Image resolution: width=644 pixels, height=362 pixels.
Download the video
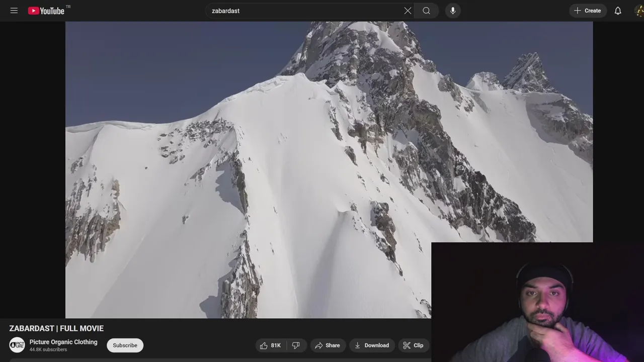[372, 345]
